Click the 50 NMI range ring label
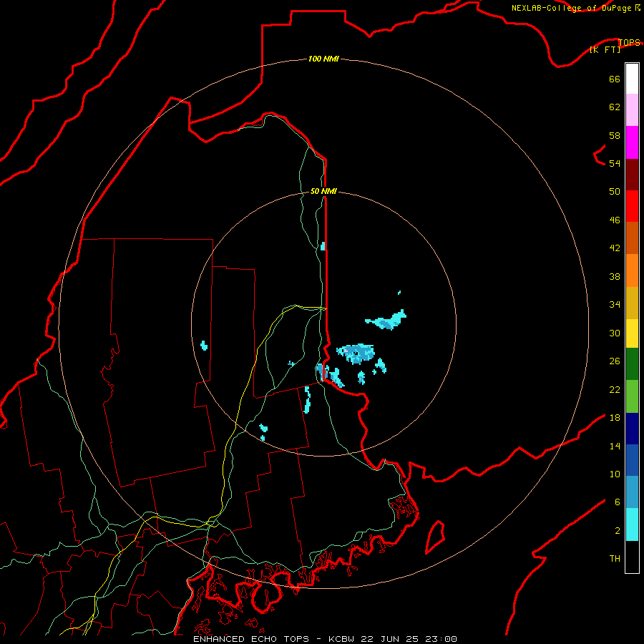The width and height of the screenshot is (644, 644). pos(323,191)
